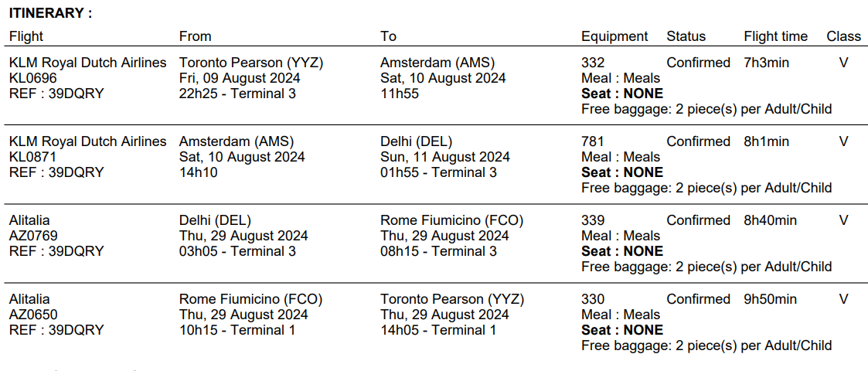Select the Sun, 11 August 2024 arrival date
The image size is (868, 371).
(x=444, y=157)
